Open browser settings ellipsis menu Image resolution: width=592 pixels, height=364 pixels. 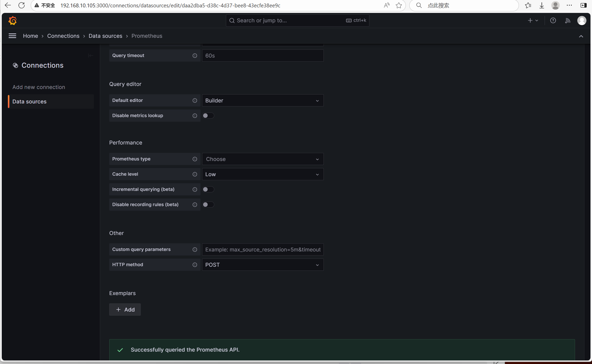click(569, 5)
